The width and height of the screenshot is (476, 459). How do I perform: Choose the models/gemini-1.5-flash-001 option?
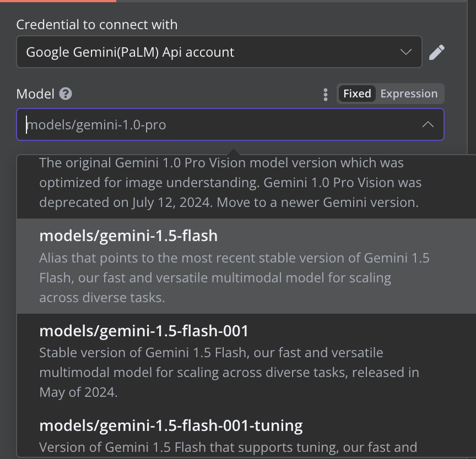tap(144, 331)
